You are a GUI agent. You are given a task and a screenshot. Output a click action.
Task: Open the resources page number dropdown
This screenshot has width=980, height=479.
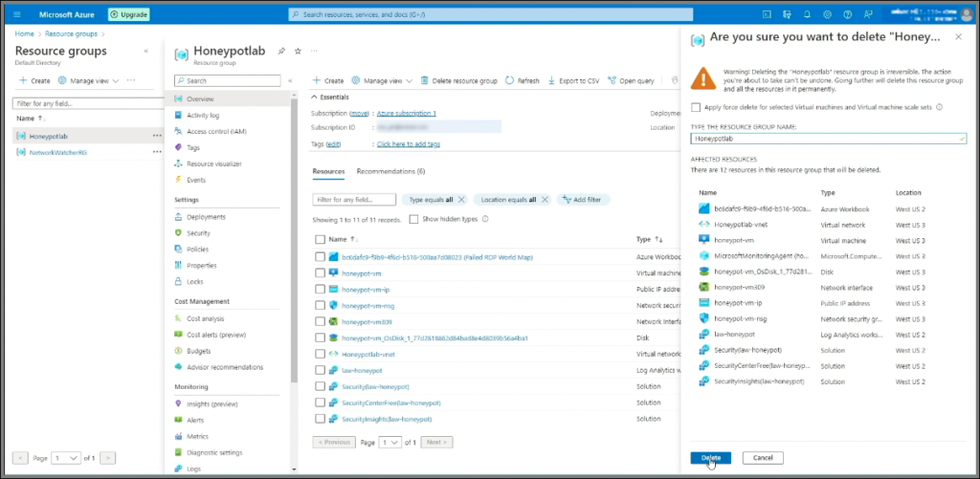coord(390,442)
